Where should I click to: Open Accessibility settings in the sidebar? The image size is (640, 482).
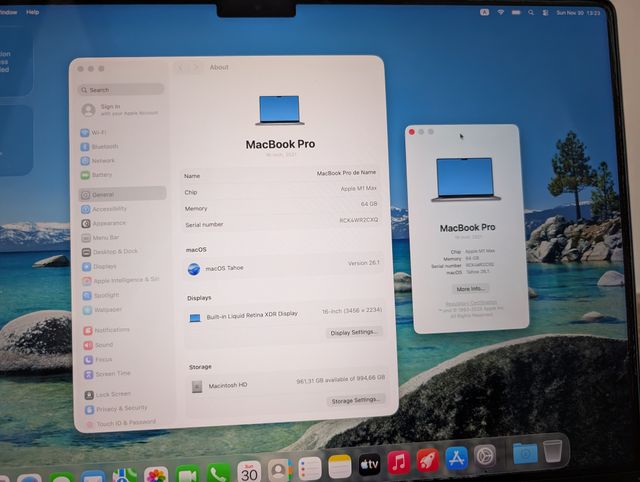pos(104,209)
